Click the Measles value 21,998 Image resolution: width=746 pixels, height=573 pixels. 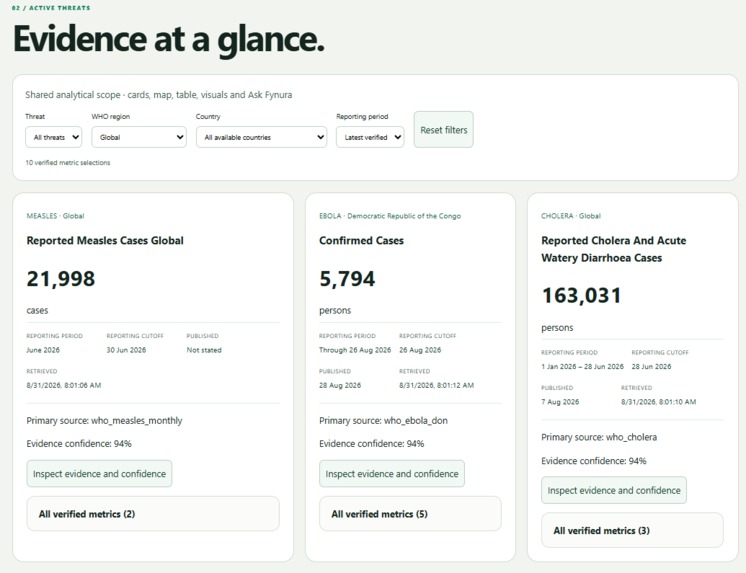pos(61,279)
